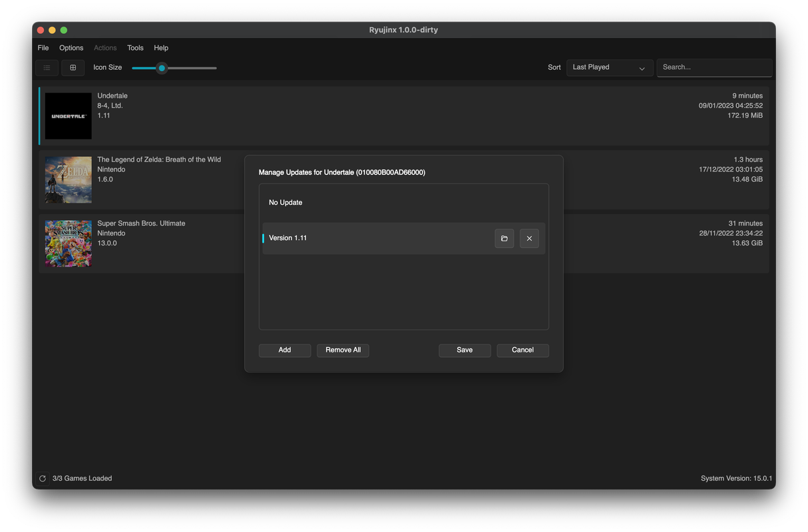This screenshot has width=808, height=532.
Task: Open the Tools menu
Action: click(x=135, y=48)
